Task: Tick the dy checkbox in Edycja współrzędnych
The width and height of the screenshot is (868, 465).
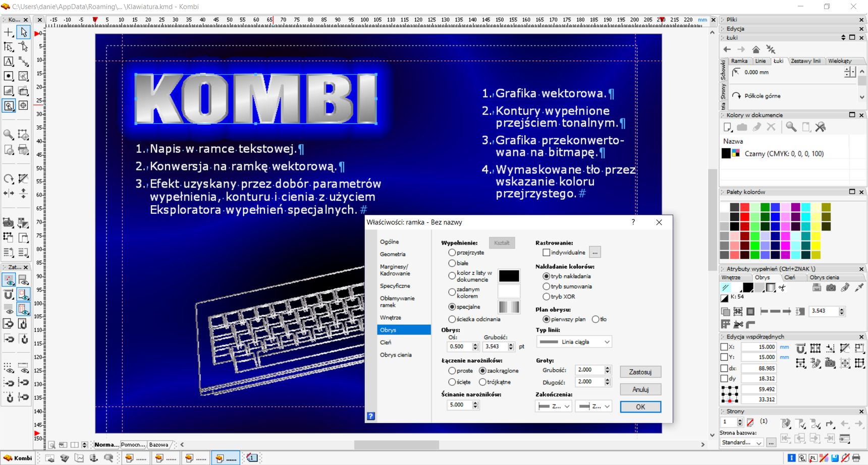Action: (724, 378)
